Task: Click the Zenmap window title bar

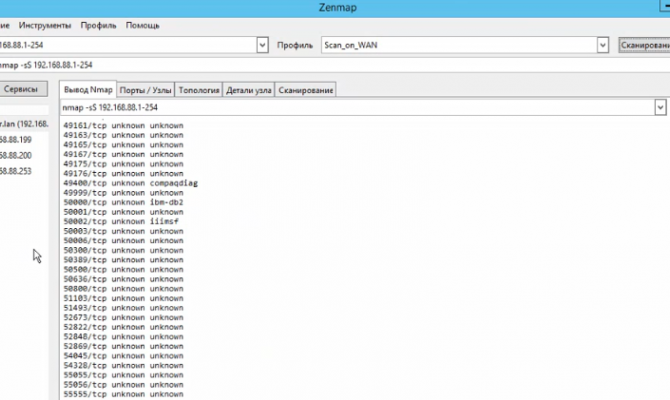Action: (335, 8)
